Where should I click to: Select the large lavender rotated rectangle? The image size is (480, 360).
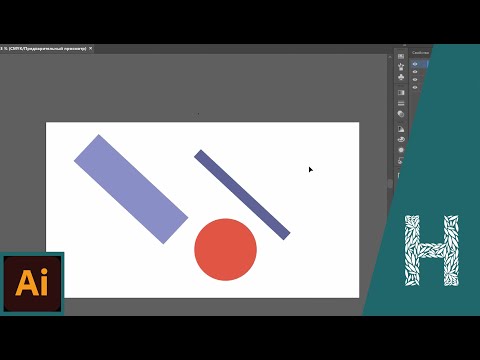tap(131, 189)
